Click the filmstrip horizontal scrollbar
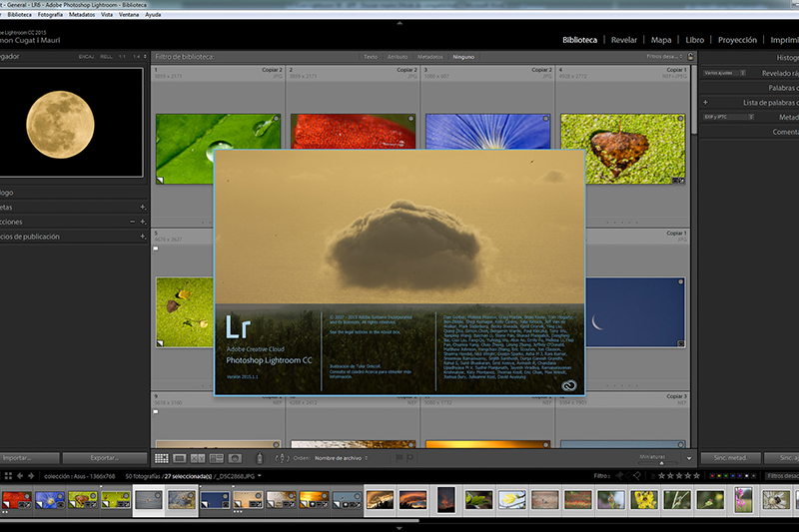Image resolution: width=799 pixels, height=532 pixels. [209, 521]
